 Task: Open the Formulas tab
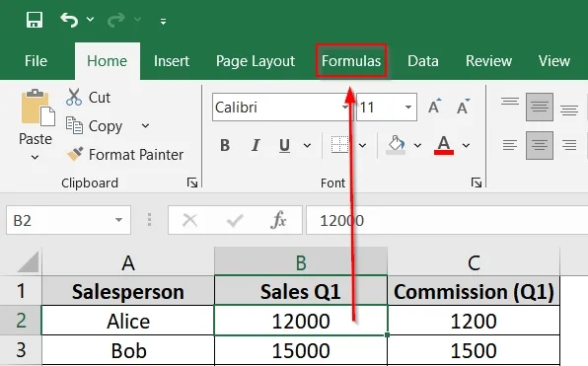351,61
